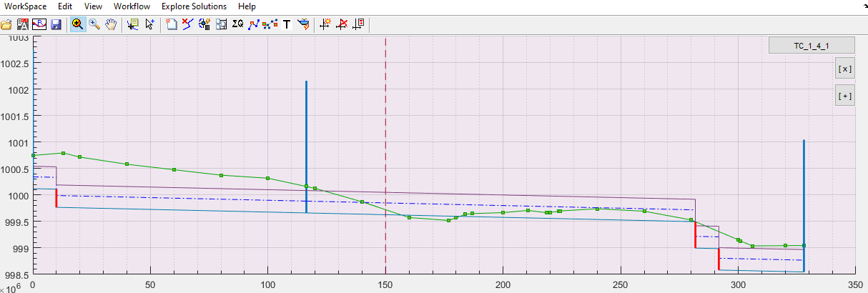Click the arrow pointer with plus icon
868x293 pixels.
pyautogui.click(x=149, y=24)
